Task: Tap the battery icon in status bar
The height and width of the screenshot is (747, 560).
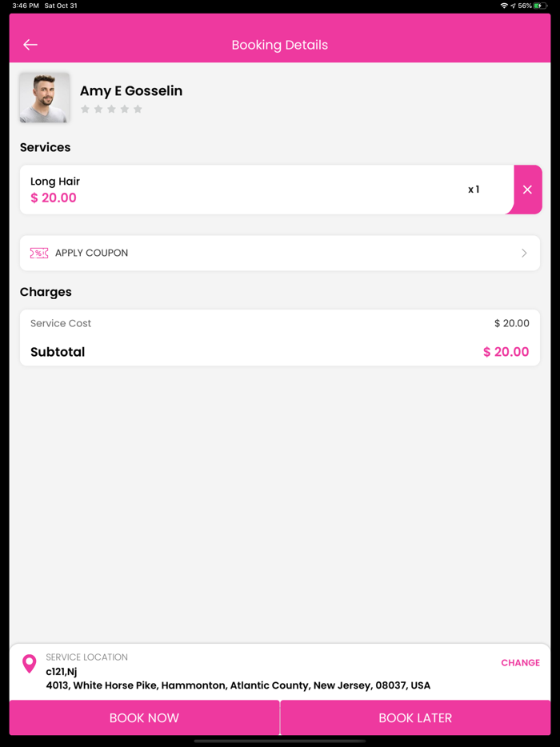Action: pos(542,6)
